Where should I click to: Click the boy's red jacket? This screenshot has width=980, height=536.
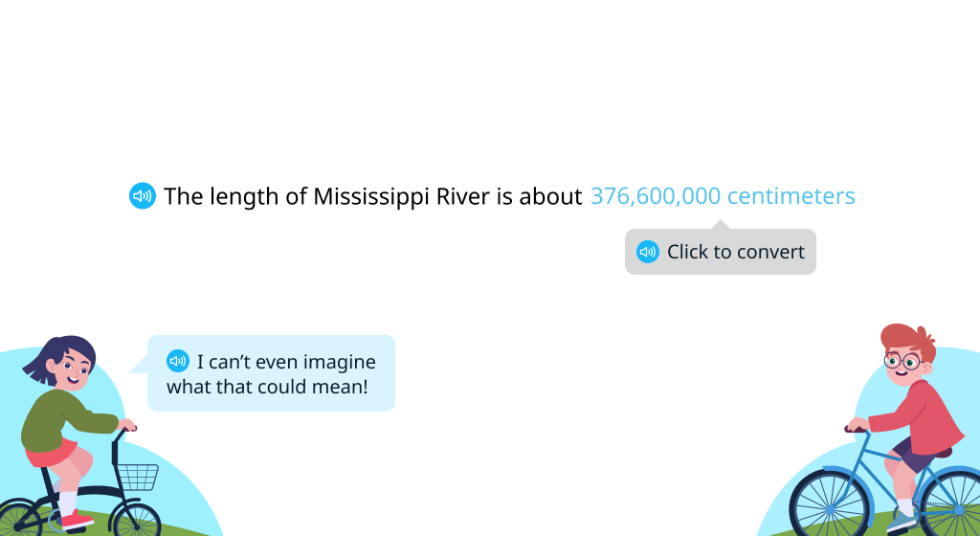pyautogui.click(x=921, y=417)
